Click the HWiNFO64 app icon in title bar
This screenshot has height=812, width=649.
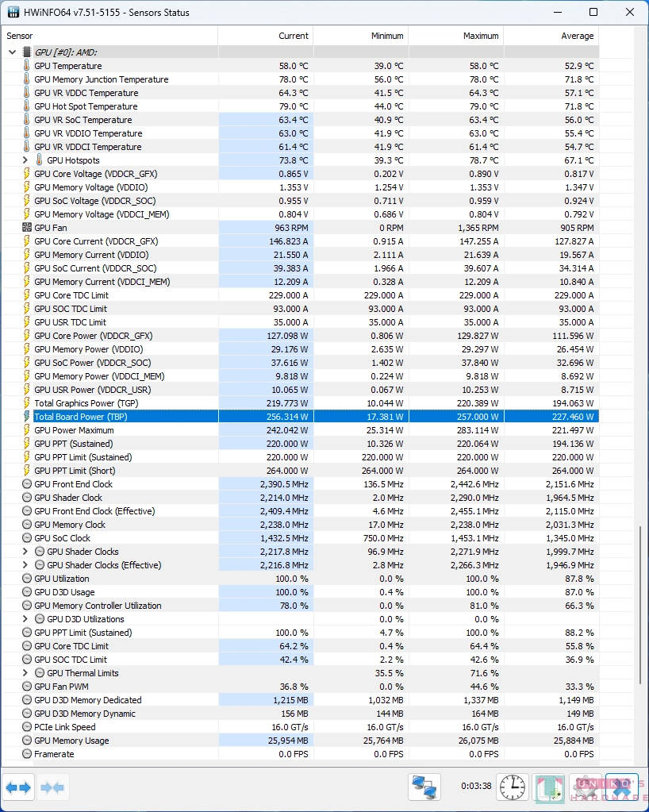pyautogui.click(x=13, y=12)
